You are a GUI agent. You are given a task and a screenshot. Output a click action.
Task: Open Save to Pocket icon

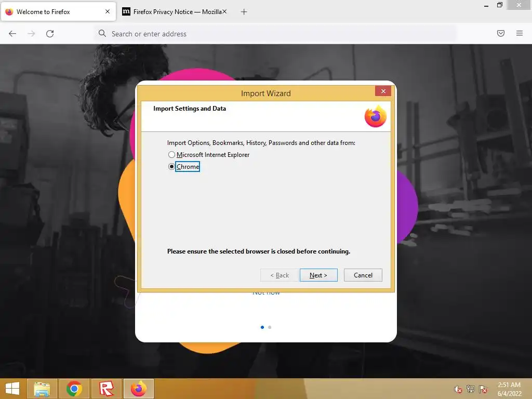point(501,33)
